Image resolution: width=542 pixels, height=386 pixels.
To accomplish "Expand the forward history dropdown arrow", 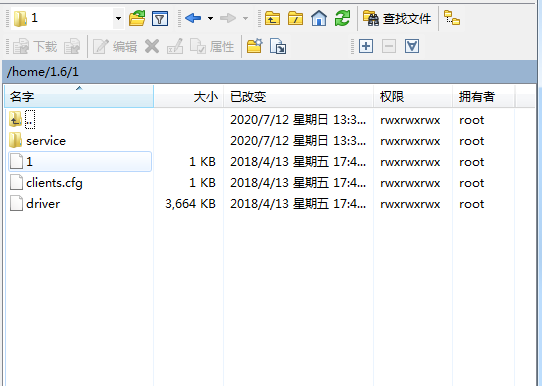I will tap(245, 18).
